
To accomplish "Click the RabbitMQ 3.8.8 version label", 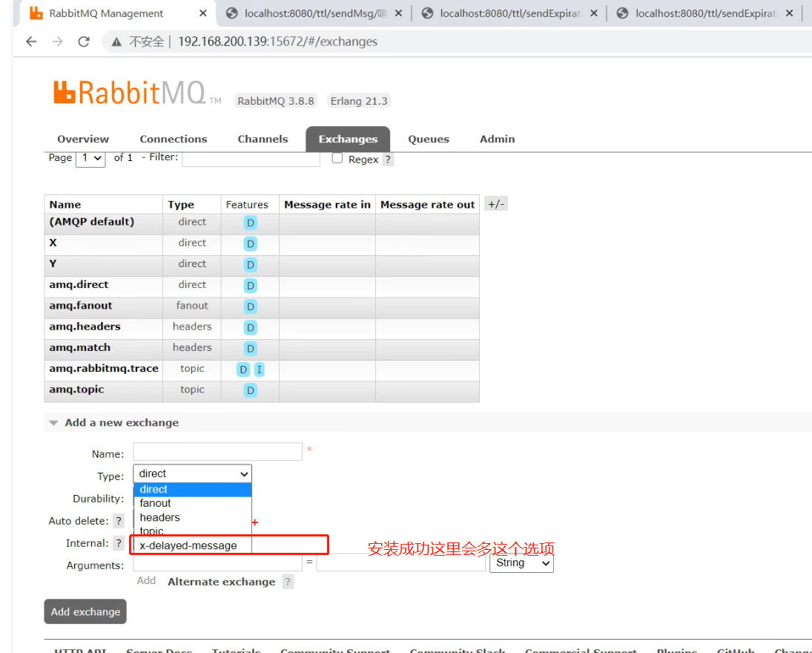I will (276, 101).
